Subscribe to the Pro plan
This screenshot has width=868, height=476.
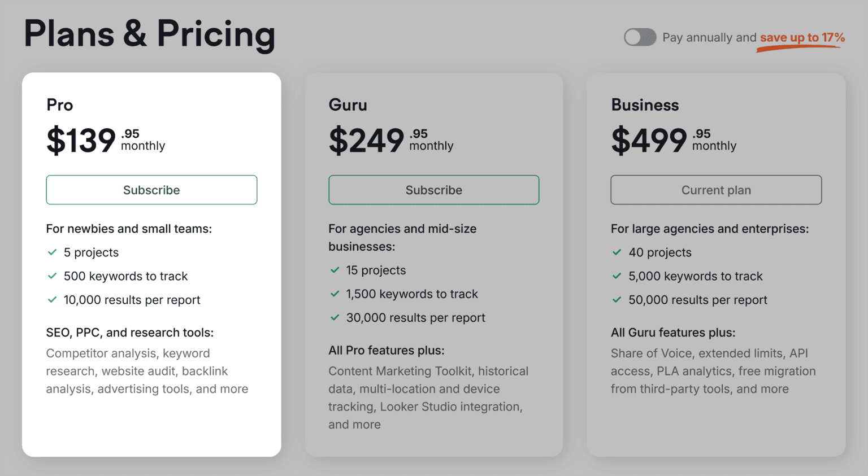click(151, 190)
